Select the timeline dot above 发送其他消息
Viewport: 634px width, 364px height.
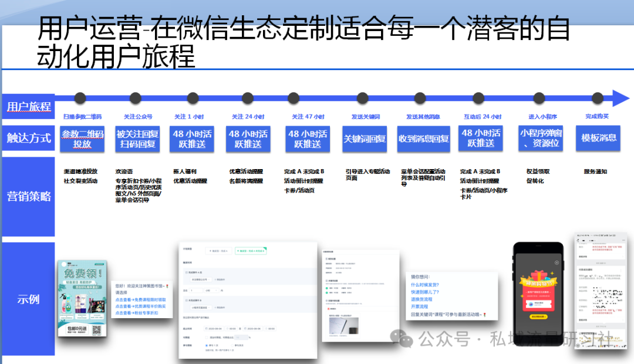point(420,98)
